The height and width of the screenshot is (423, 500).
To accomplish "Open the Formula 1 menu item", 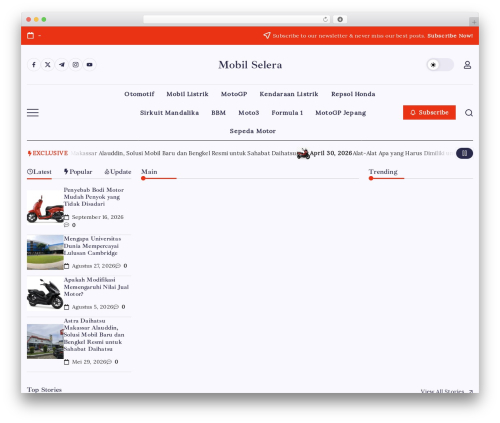I will click(287, 113).
